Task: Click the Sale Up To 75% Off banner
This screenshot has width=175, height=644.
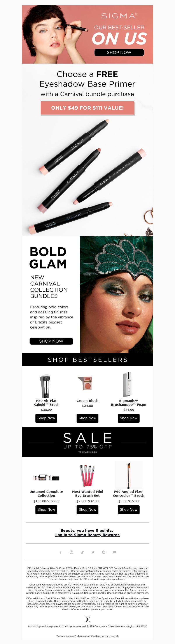Action: coord(87,442)
